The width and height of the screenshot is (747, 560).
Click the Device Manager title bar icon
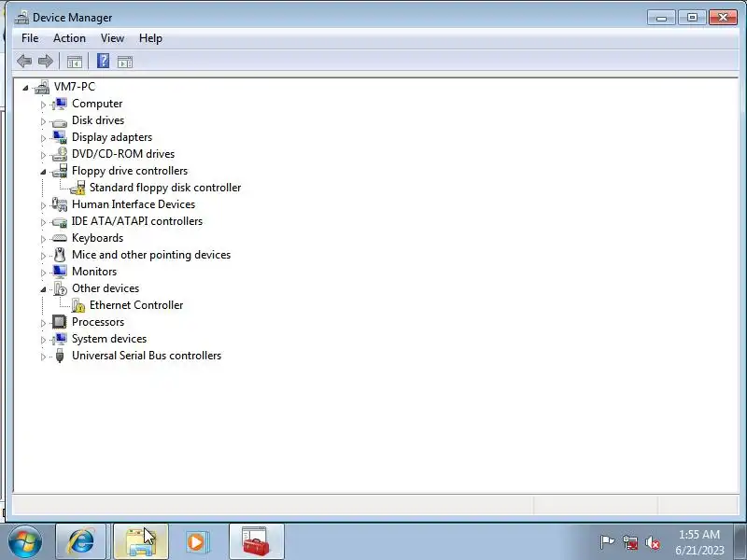click(x=21, y=18)
